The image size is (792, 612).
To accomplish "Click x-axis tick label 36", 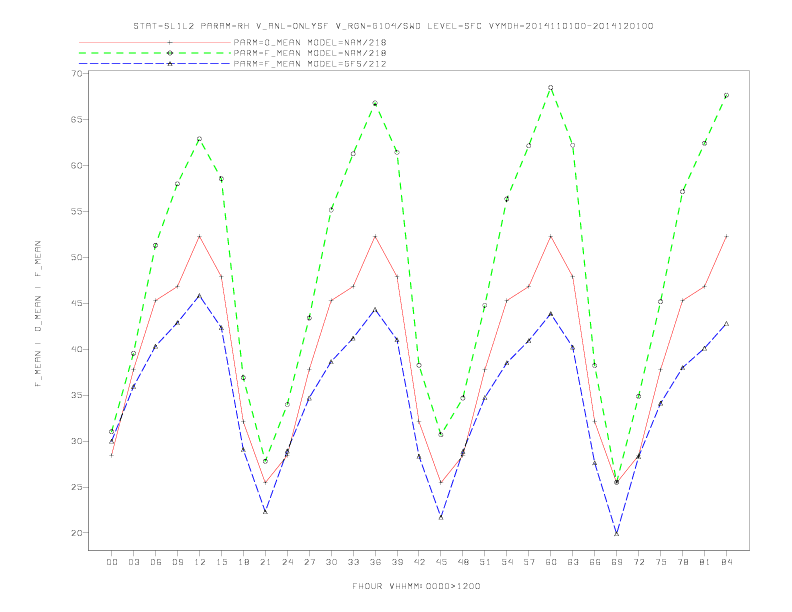I will [375, 562].
